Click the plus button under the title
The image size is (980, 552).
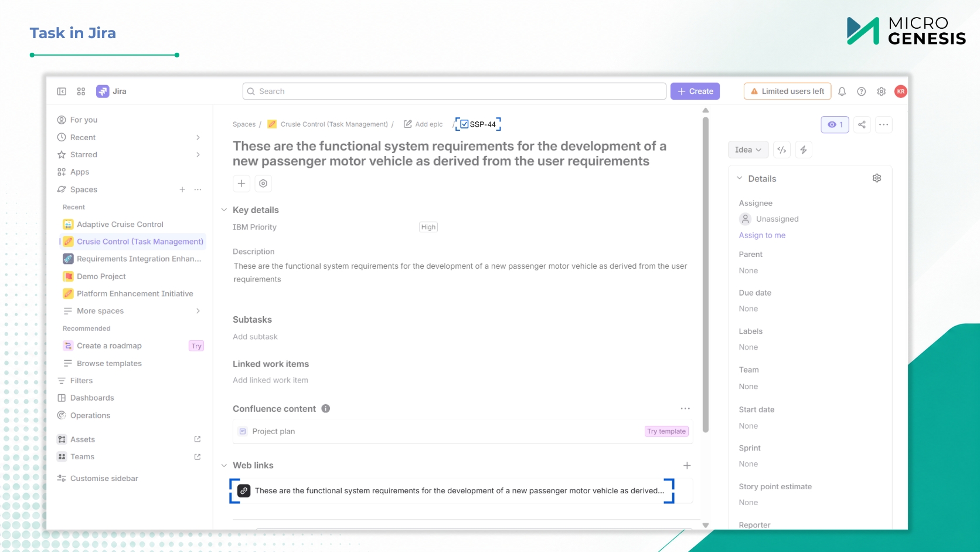pos(241,184)
